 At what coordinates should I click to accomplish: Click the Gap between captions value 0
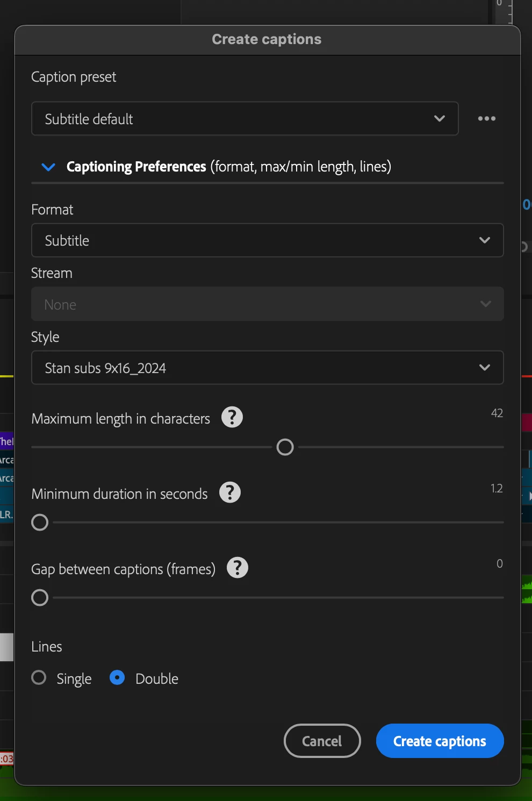coord(499,563)
